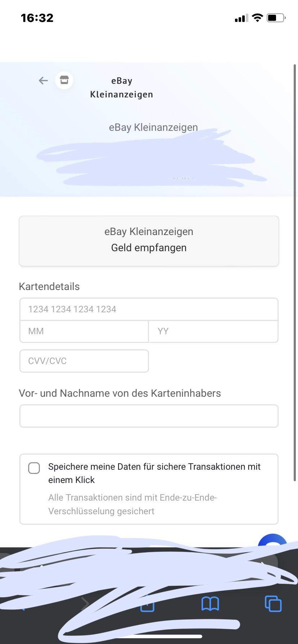Screen dimensions: 298x644
Task: Tap the back arrow at top left
Action: click(43, 80)
